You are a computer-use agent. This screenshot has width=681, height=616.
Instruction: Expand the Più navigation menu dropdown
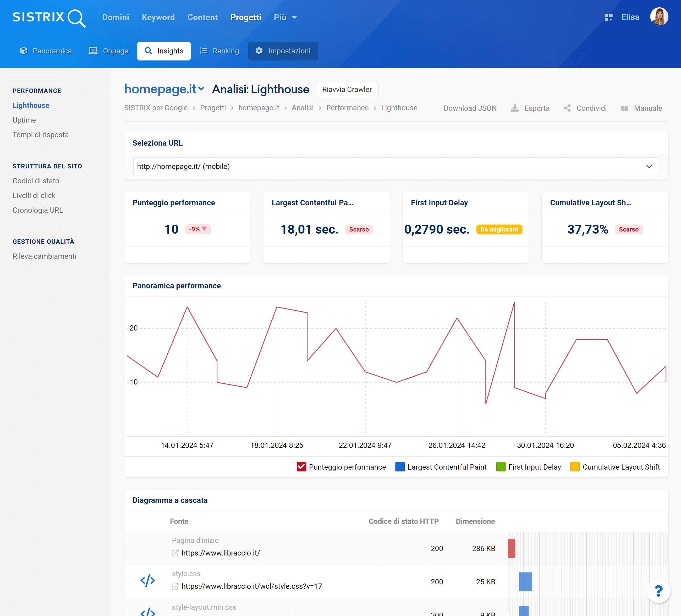[x=285, y=16]
